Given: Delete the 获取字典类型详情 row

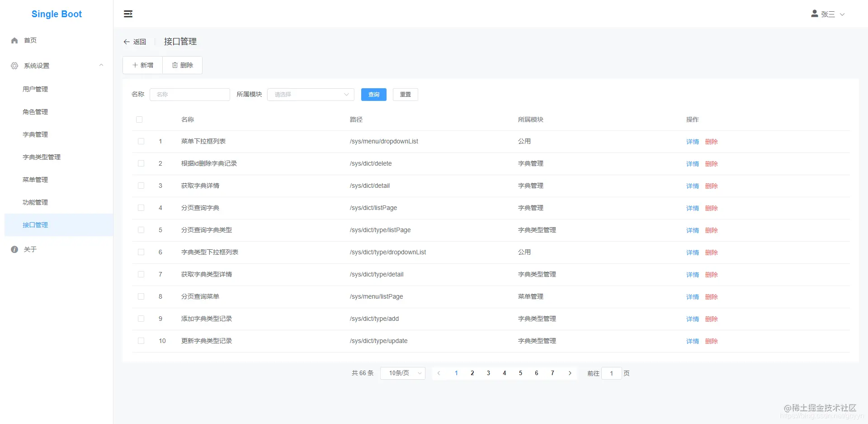Looking at the screenshot, I should point(711,275).
